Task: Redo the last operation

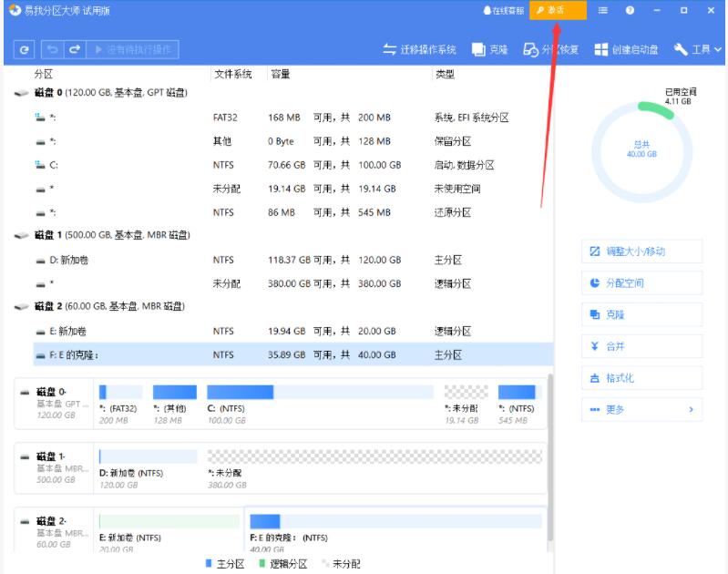Action: coord(75,50)
